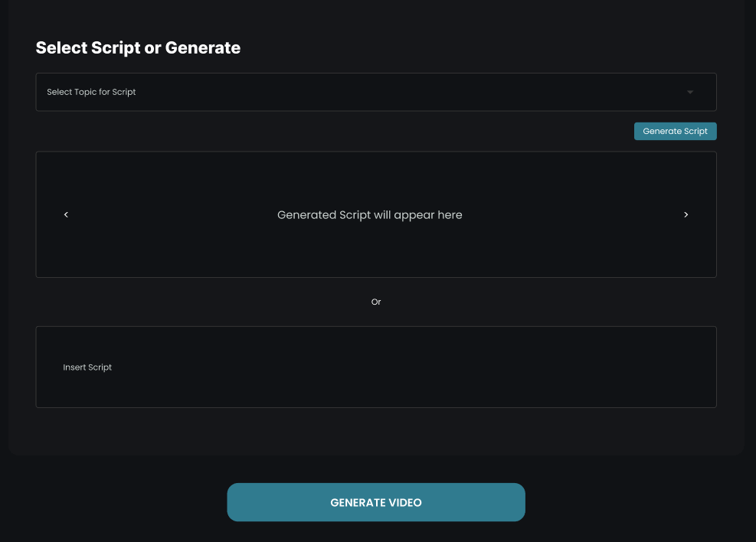This screenshot has height=542, width=756.
Task: Click the 'Or' separator label
Action: [375, 302]
